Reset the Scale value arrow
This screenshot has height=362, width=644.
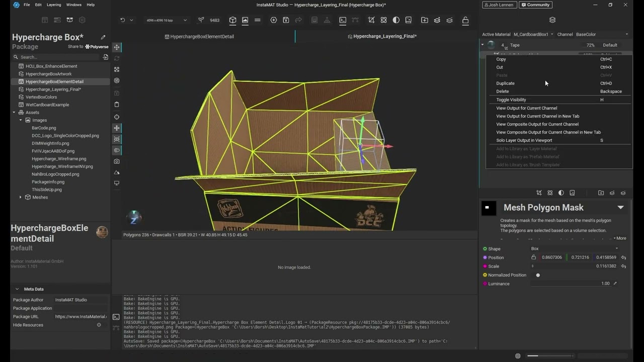623,266
